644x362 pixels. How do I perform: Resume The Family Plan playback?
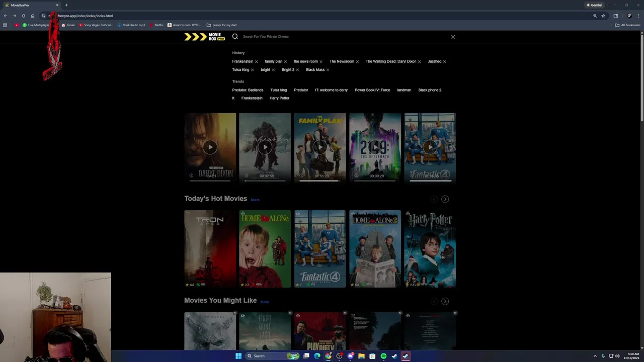320,147
